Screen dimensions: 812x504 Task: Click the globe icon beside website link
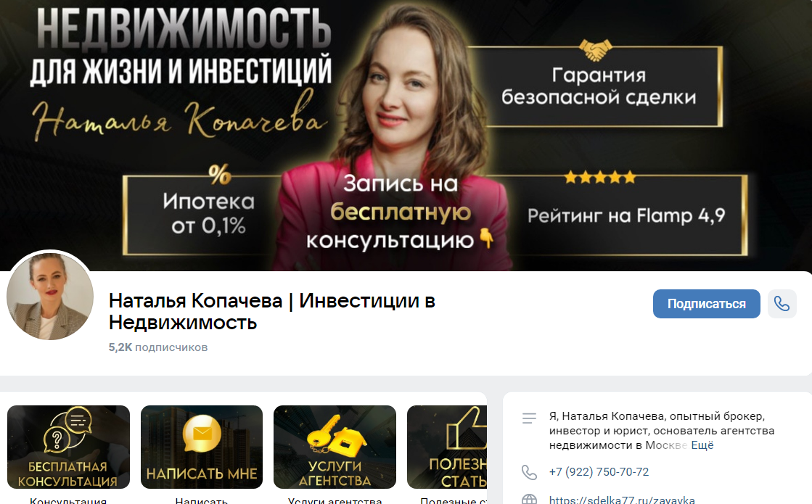coord(529,500)
